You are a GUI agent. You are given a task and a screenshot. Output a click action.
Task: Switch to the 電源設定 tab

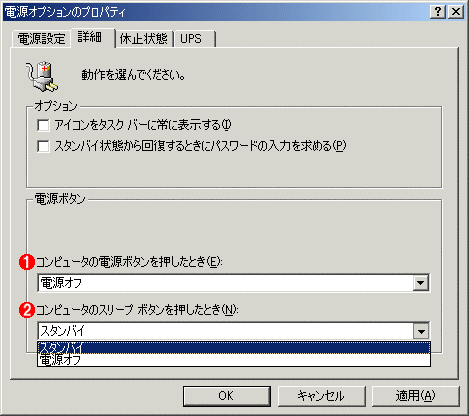tap(41, 39)
